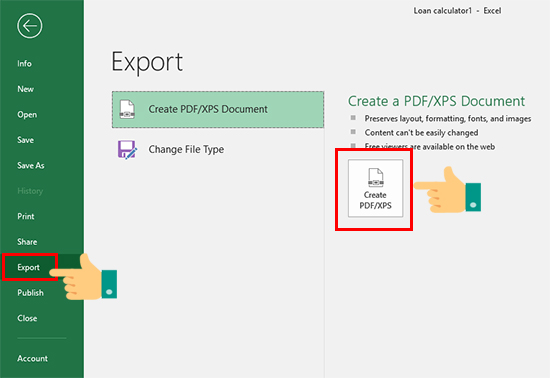Click the 'Content can't be easily changed' text
The image size is (550, 378).
click(421, 133)
